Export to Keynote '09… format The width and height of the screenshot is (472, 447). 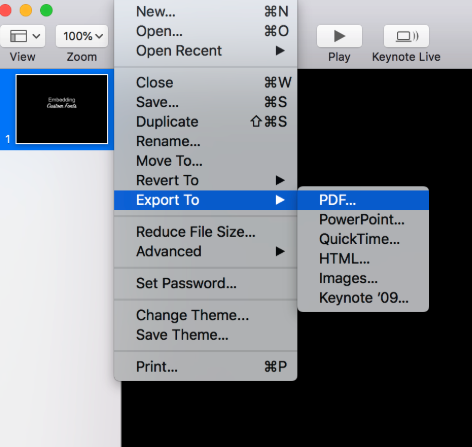[363, 298]
